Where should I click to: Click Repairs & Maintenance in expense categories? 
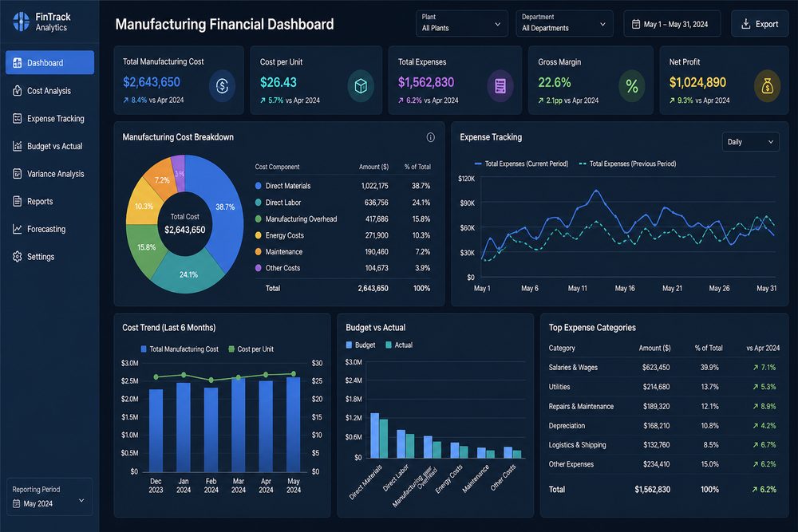pos(581,406)
